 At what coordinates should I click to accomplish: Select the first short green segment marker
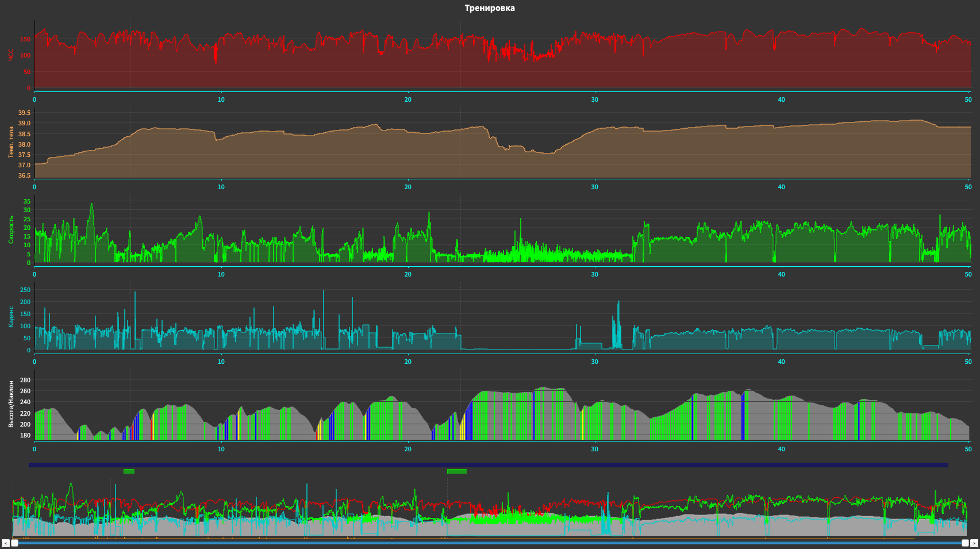[x=129, y=471]
